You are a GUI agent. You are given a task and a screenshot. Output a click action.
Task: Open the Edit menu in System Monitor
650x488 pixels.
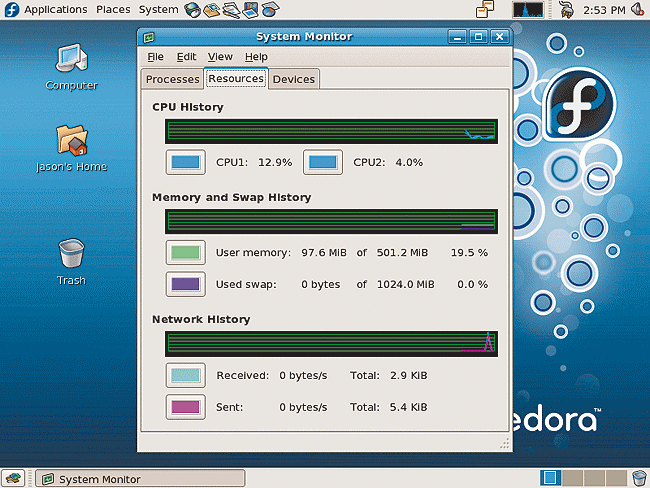186,57
